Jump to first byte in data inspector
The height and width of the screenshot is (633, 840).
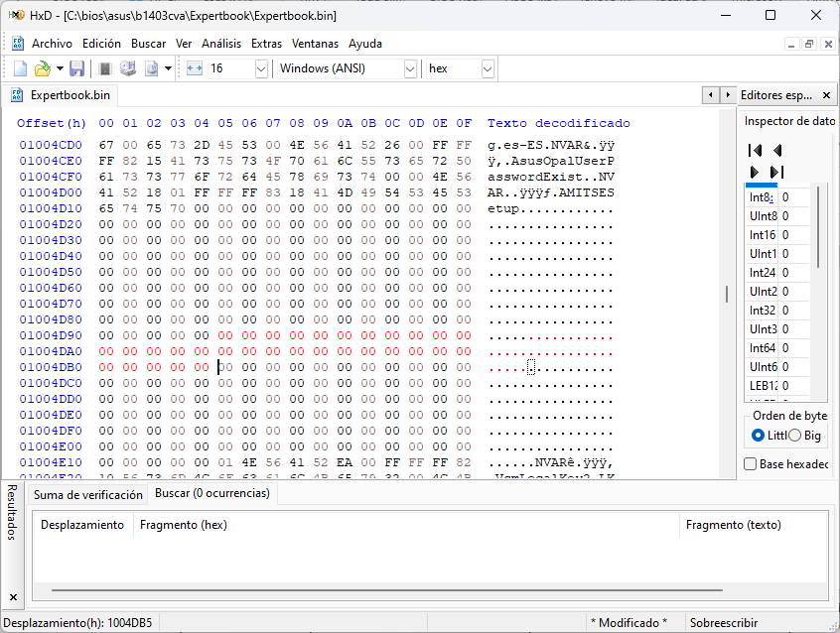coord(755,151)
